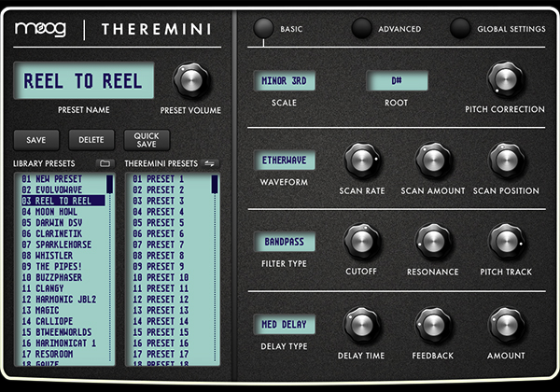Viewport: 560px width, 392px height.
Task: Open the Delay Type selector showing Med Delay
Action: pos(285,325)
